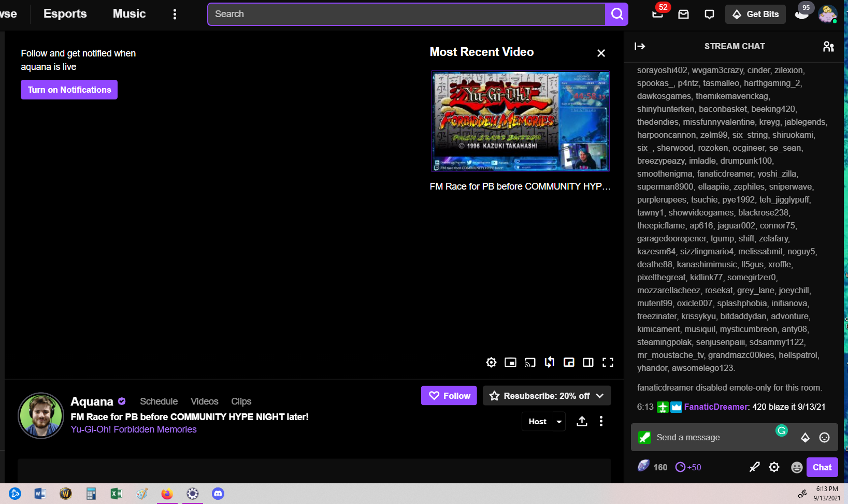Click Turn on Notifications button

69,90
